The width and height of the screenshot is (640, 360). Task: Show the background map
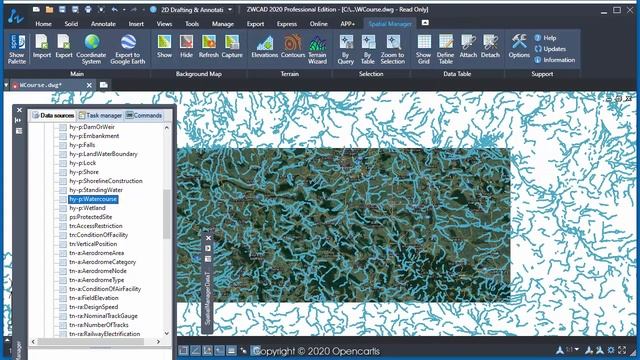click(x=164, y=46)
